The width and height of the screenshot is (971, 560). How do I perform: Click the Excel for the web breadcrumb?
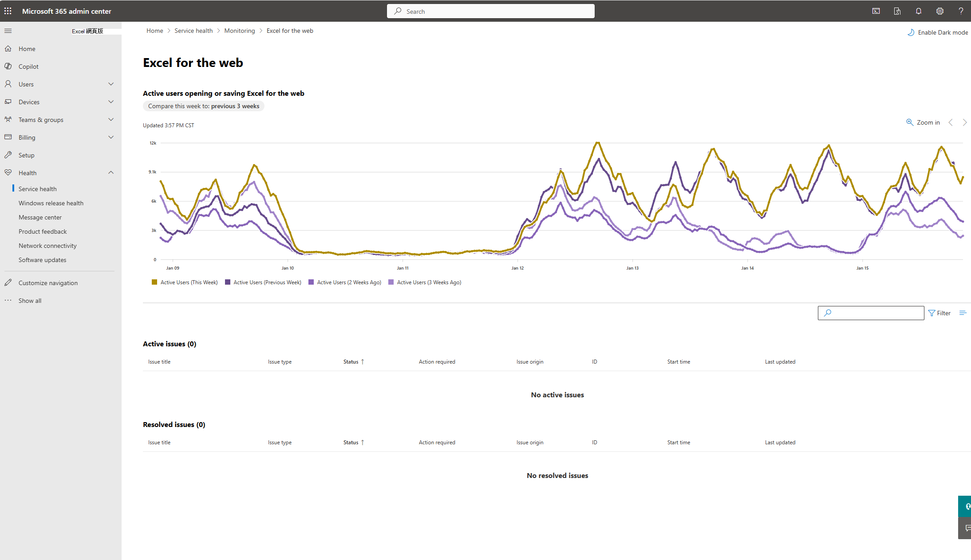[x=290, y=31]
